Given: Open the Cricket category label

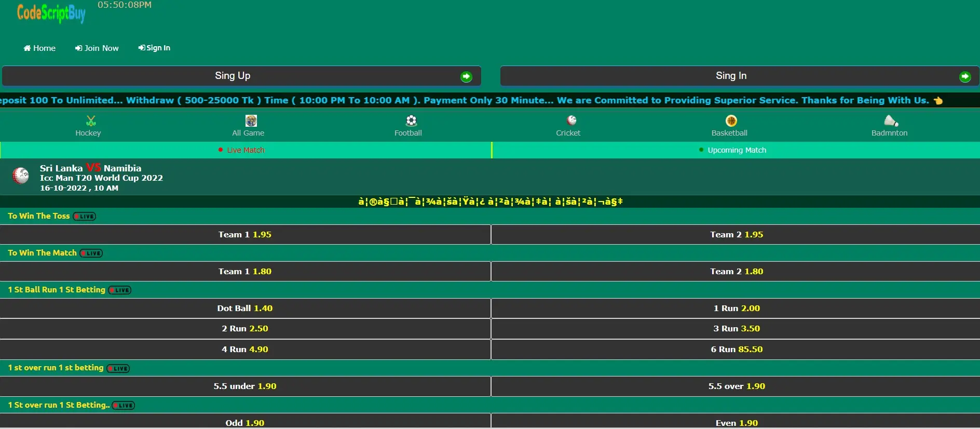Looking at the screenshot, I should click(x=568, y=133).
